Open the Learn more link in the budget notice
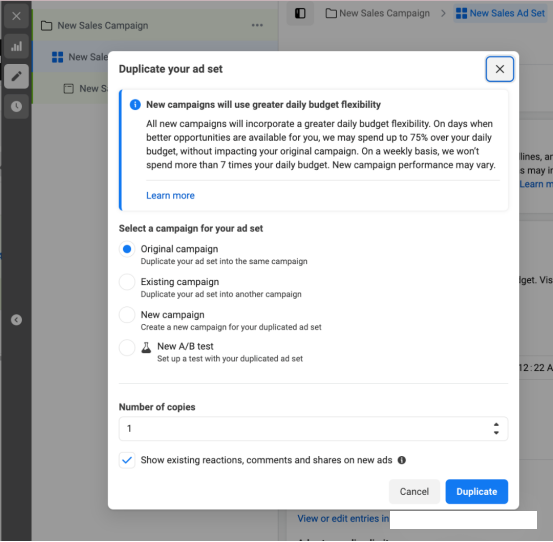The height and width of the screenshot is (542, 553). 170,195
